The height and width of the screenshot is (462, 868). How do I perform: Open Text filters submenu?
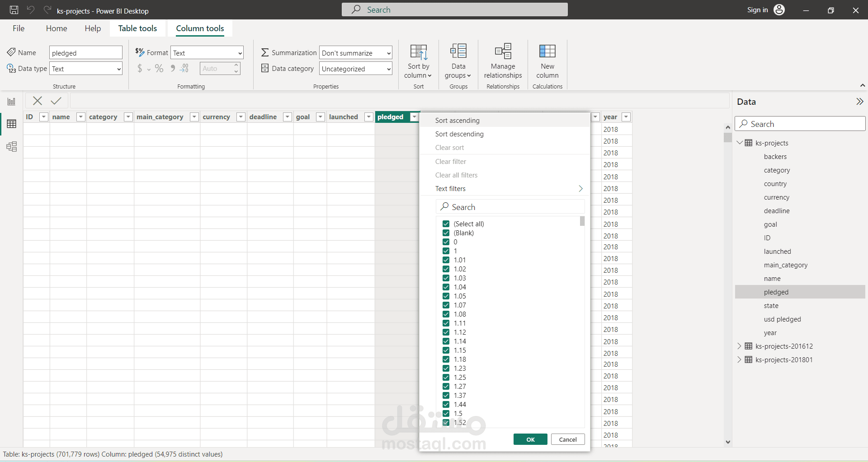pyautogui.click(x=505, y=189)
